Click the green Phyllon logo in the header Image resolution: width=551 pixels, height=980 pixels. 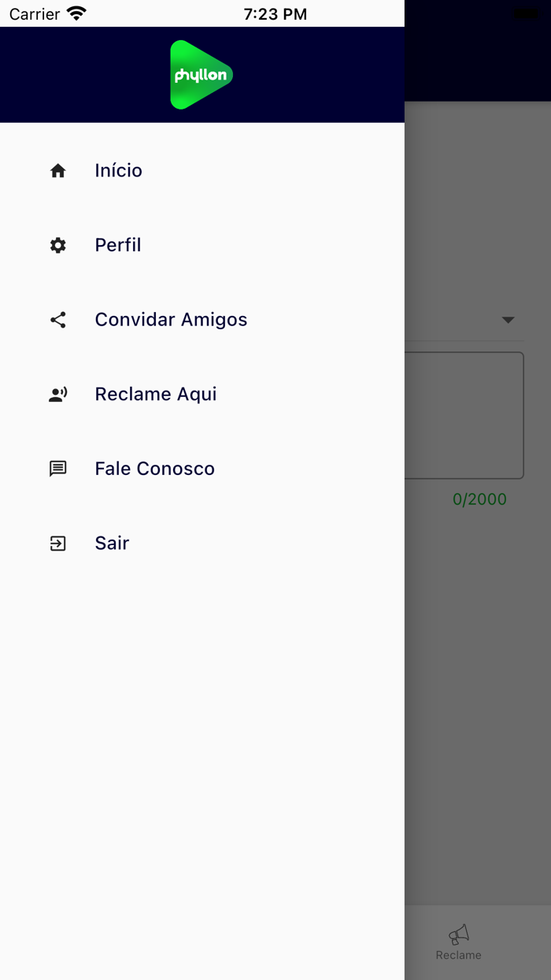pos(201,74)
